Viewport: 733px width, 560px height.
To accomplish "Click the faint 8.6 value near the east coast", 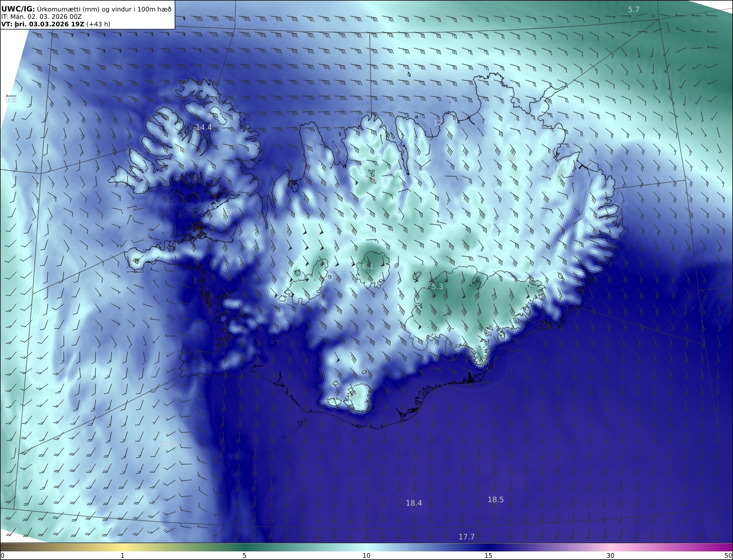I will coord(560,172).
